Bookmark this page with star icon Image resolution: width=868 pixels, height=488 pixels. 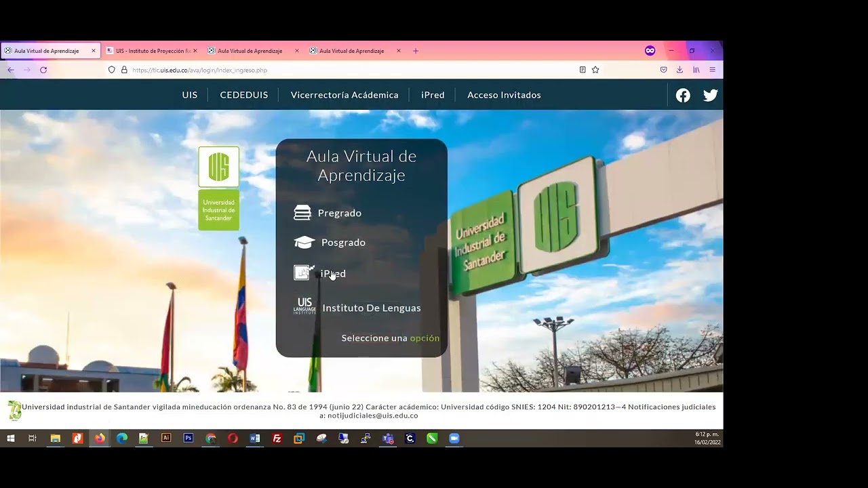[595, 70]
